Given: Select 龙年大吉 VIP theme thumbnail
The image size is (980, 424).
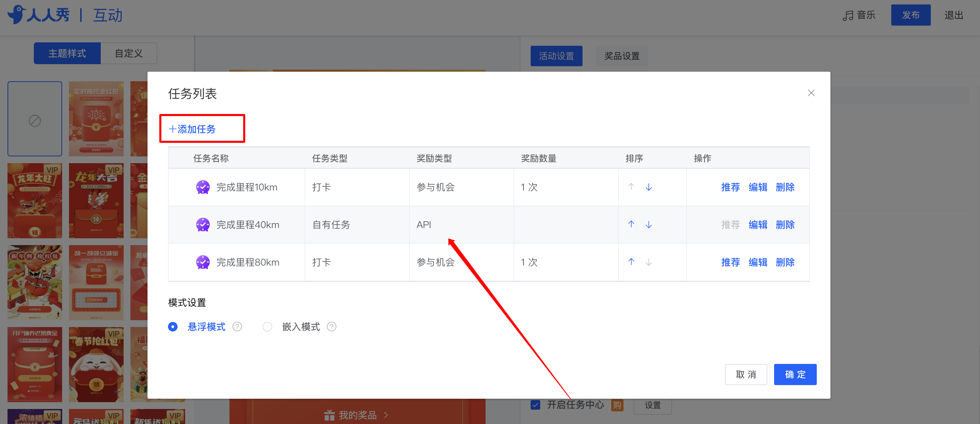Looking at the screenshot, I should (96, 201).
